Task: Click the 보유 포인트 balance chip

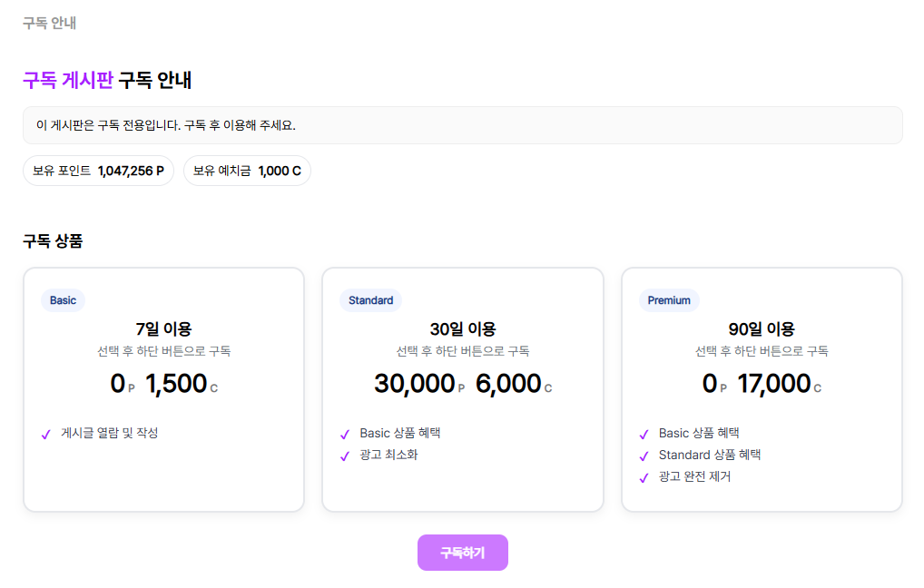Action: tap(98, 171)
